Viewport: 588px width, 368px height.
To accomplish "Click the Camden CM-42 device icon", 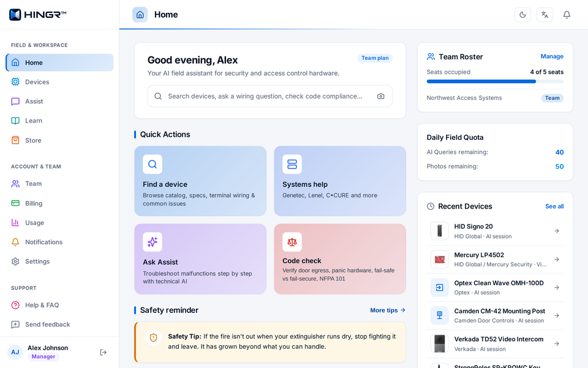I will 440,315.
